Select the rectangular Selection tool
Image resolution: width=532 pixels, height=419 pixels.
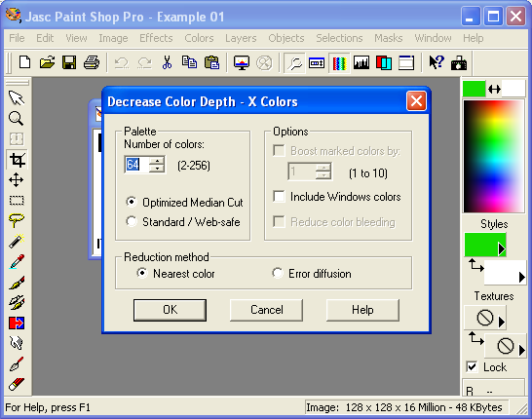(17, 200)
